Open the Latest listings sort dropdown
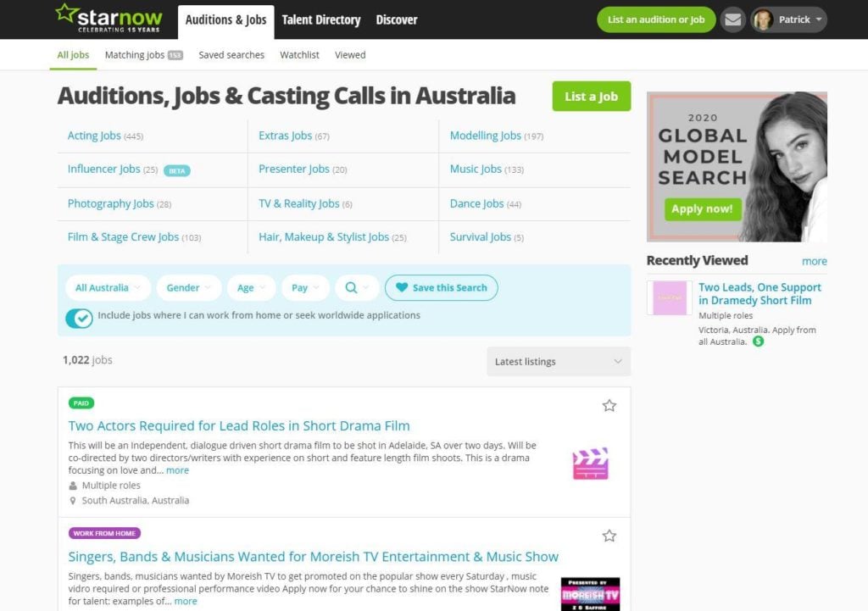 click(559, 361)
